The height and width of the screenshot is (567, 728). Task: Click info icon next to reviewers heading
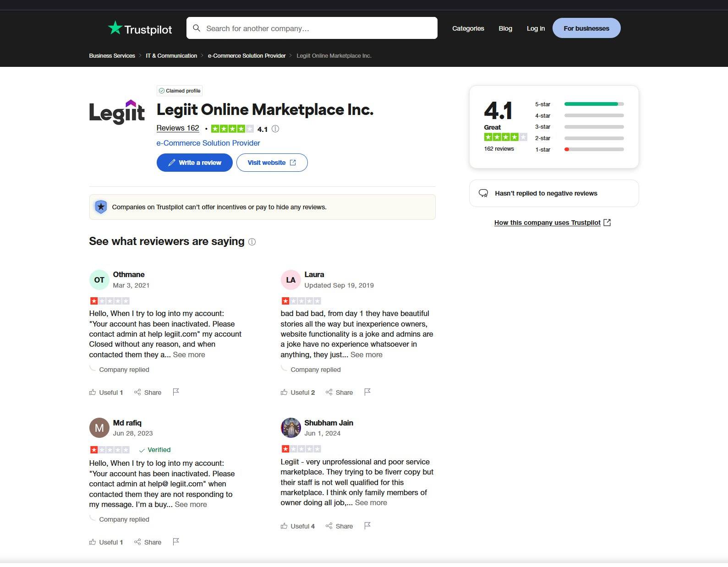(252, 242)
